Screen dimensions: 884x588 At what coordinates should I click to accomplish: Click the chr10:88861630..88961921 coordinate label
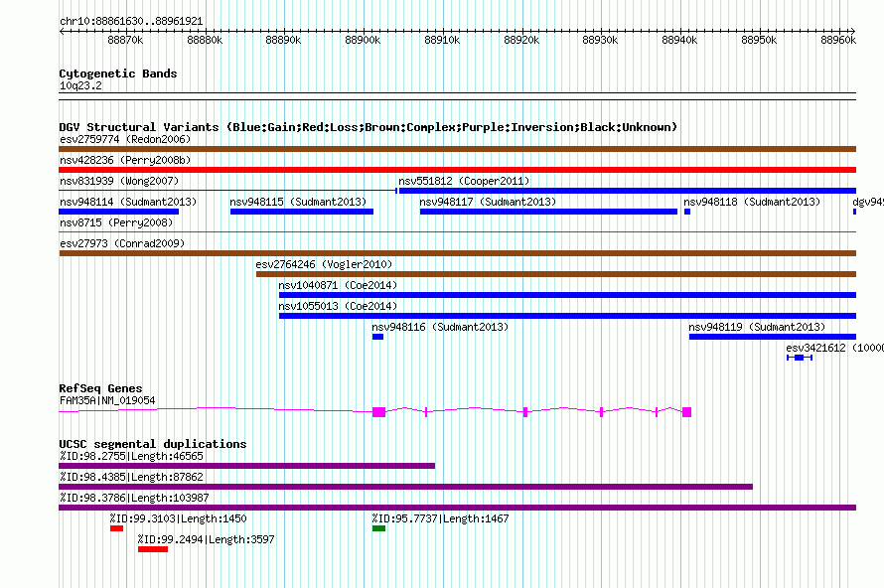(x=131, y=21)
